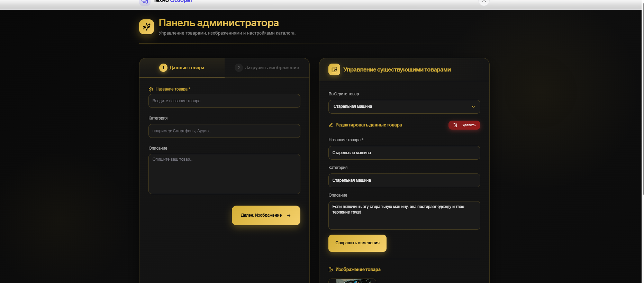Screen dimensions: 644x283
Task: Click the Редактировать данные товара label
Action: 369,125
